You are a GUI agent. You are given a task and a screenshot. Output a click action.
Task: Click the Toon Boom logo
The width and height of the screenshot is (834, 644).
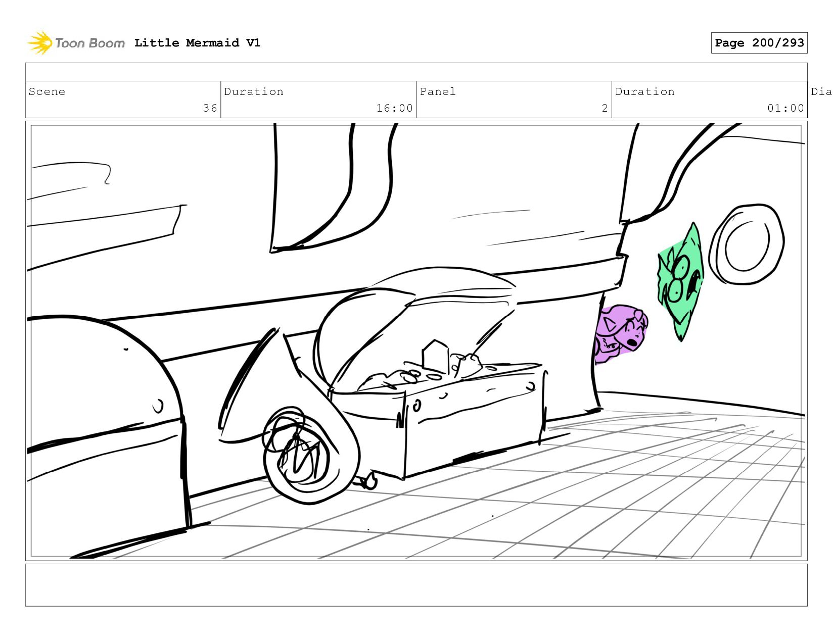(x=76, y=43)
